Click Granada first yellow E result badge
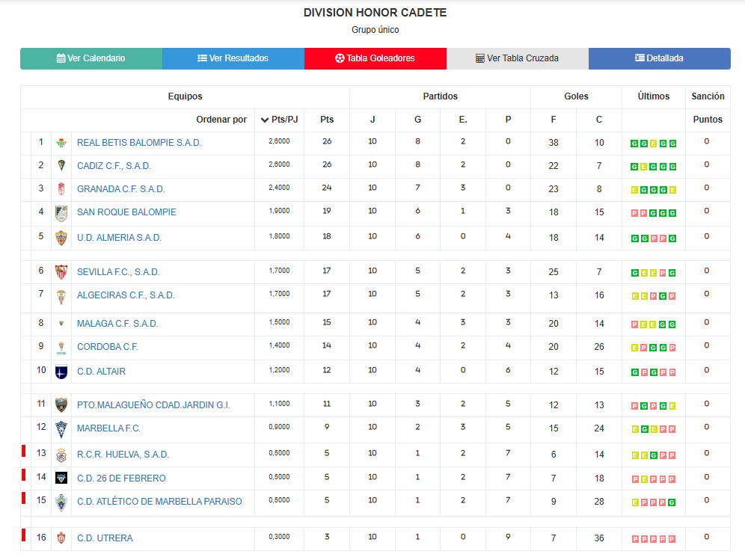The height and width of the screenshot is (560, 745). pos(634,190)
